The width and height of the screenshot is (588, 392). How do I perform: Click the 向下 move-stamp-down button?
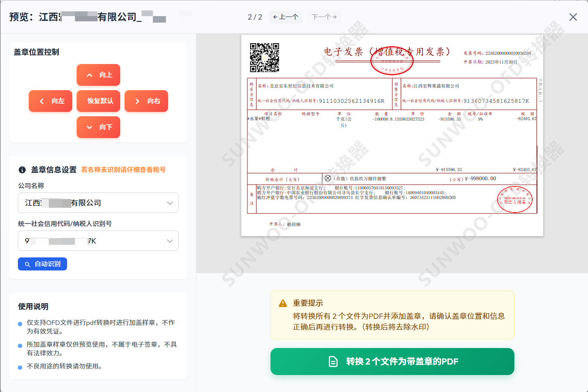pos(98,127)
